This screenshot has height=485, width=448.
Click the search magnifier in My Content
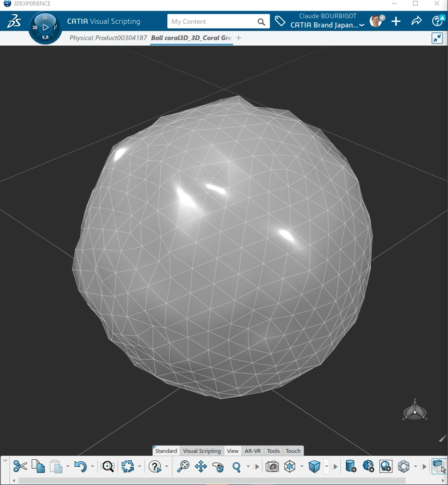click(261, 22)
